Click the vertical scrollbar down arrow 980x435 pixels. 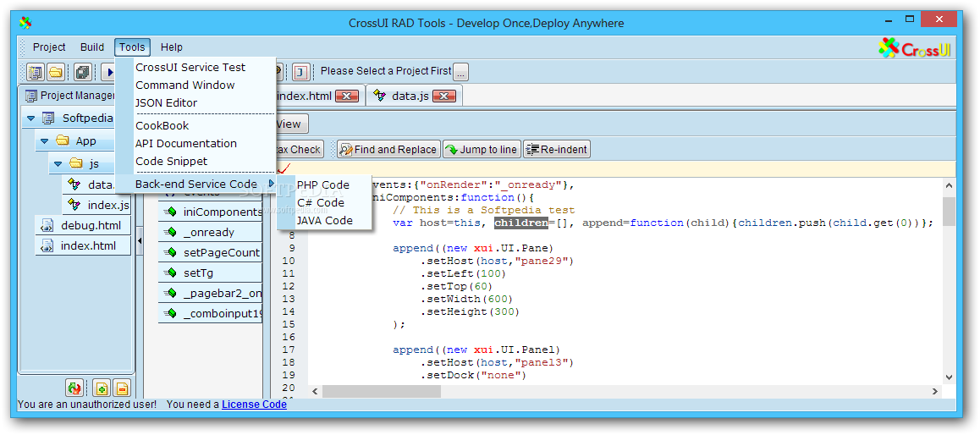949,377
